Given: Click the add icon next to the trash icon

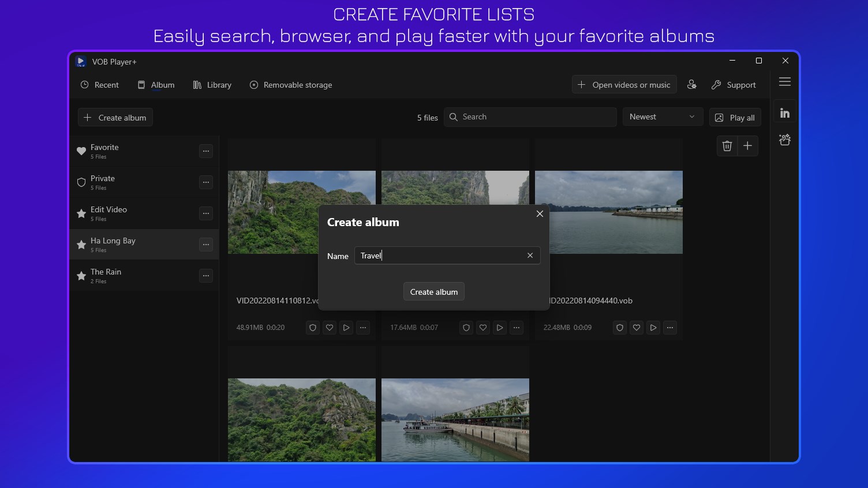Looking at the screenshot, I should tap(748, 145).
